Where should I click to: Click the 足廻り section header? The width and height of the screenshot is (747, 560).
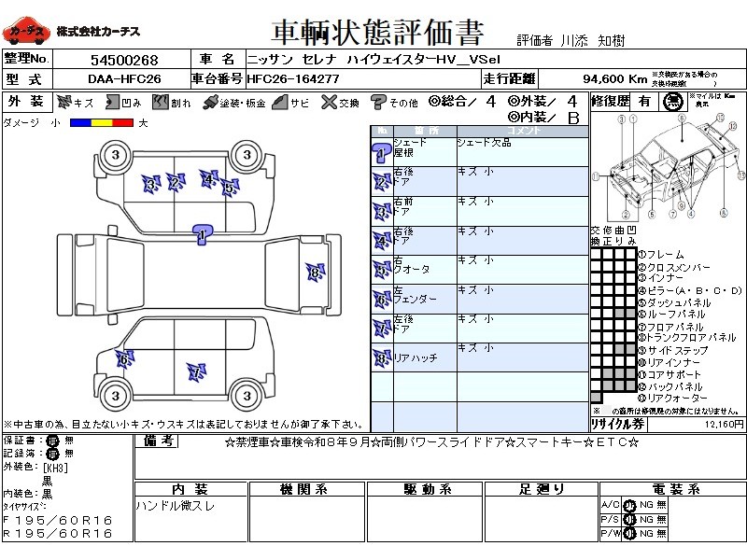(x=542, y=489)
